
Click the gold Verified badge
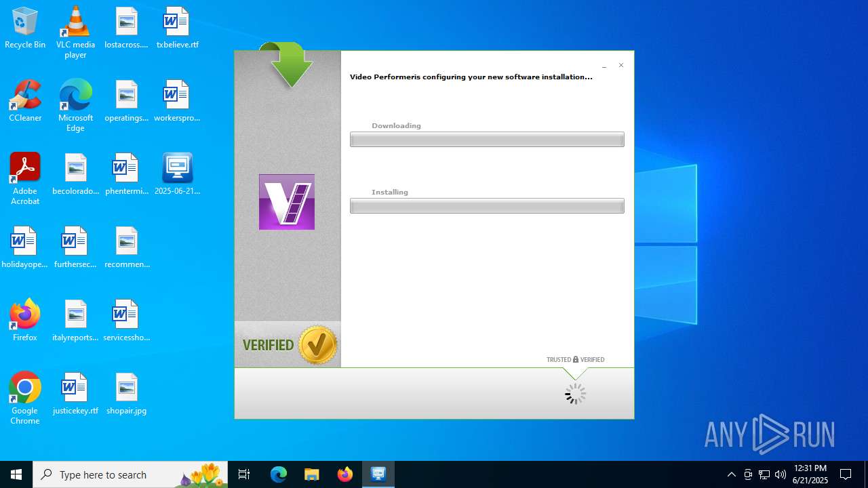(x=317, y=345)
